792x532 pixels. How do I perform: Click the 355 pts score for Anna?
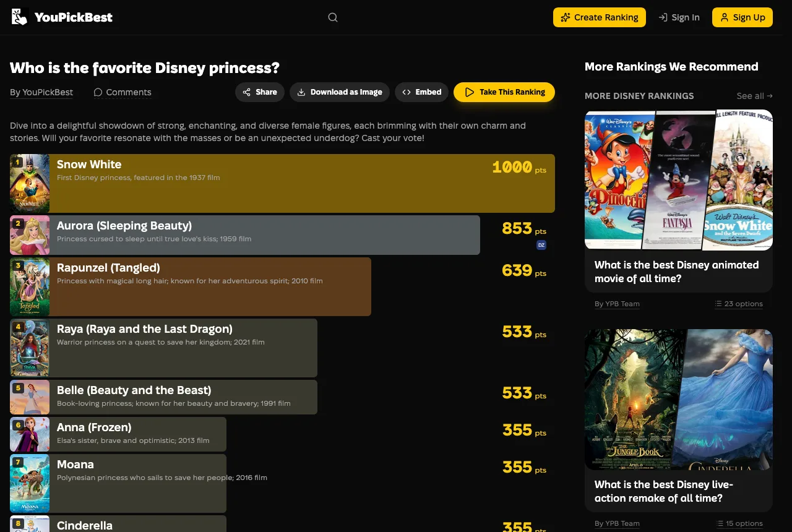click(524, 430)
